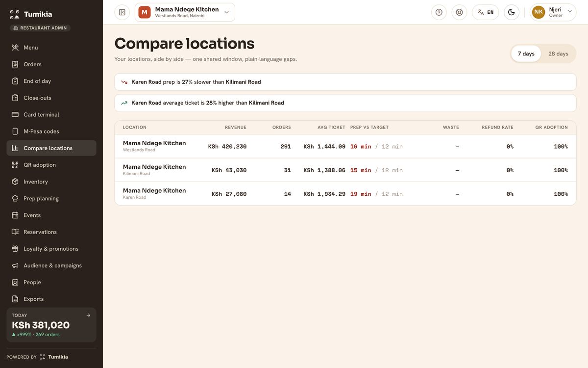Click the Refund Rate column header

497,128
